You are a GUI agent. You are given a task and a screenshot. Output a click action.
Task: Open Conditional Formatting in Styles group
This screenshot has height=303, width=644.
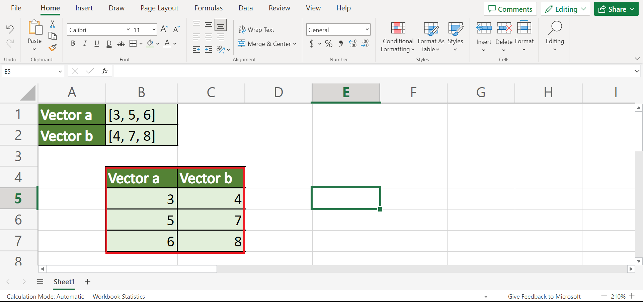pyautogui.click(x=398, y=37)
